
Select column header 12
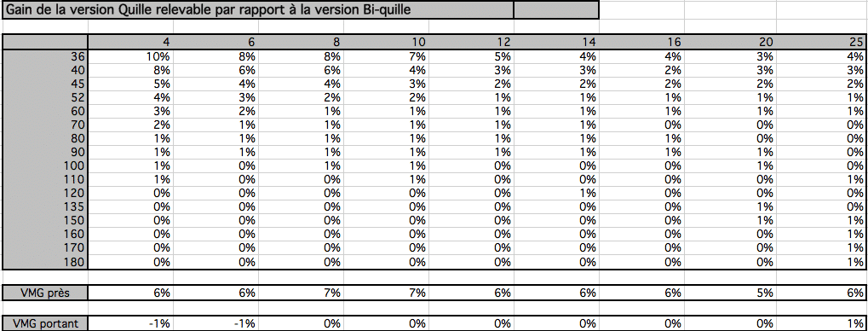[x=472, y=42]
